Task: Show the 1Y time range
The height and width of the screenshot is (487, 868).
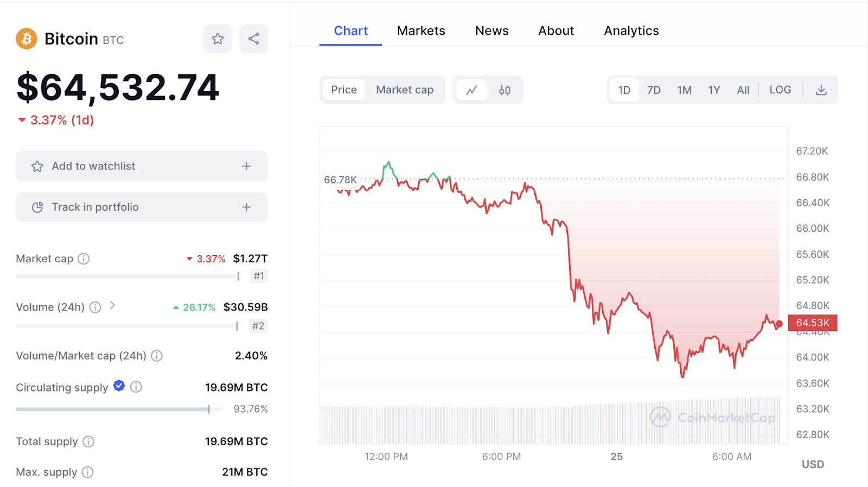Action: [714, 90]
